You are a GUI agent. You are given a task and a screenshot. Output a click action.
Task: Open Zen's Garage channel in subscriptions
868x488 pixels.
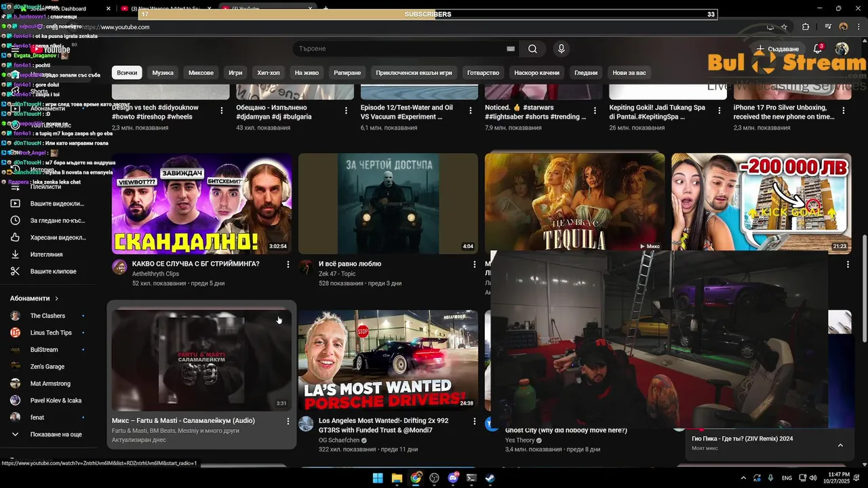(x=47, y=367)
